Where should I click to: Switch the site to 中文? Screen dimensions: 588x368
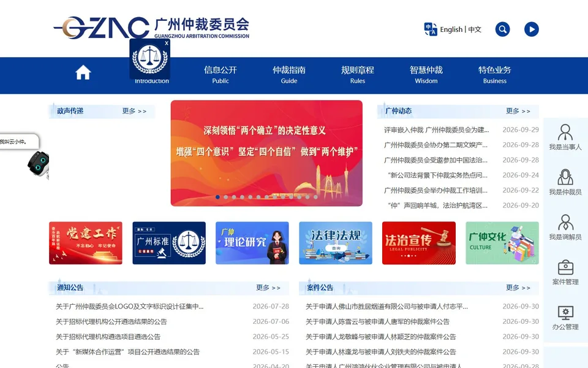point(474,29)
